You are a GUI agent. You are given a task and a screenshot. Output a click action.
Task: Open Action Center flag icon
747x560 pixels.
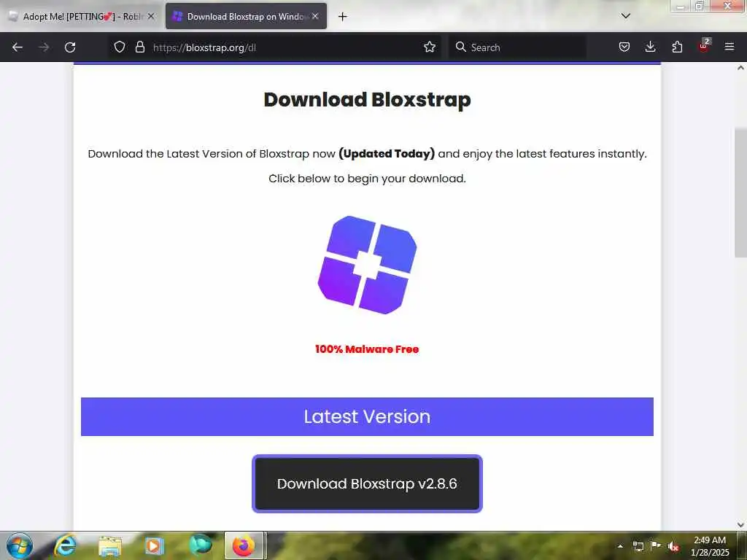(656, 546)
